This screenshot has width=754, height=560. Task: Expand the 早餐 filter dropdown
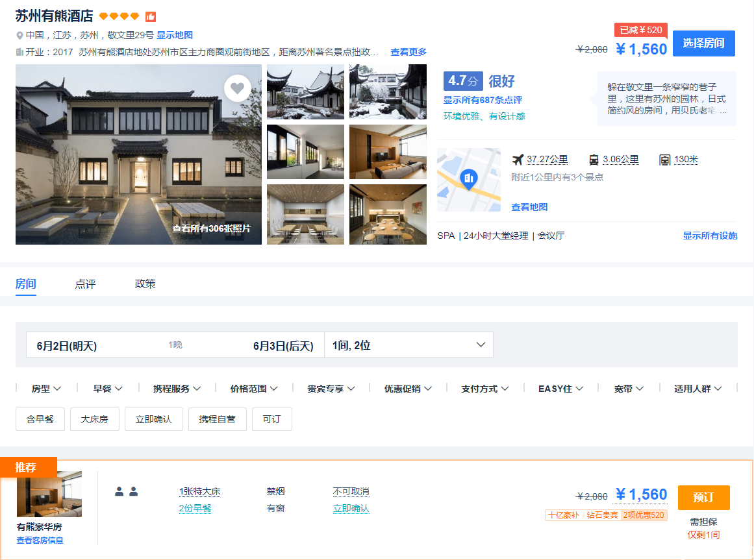(108, 389)
